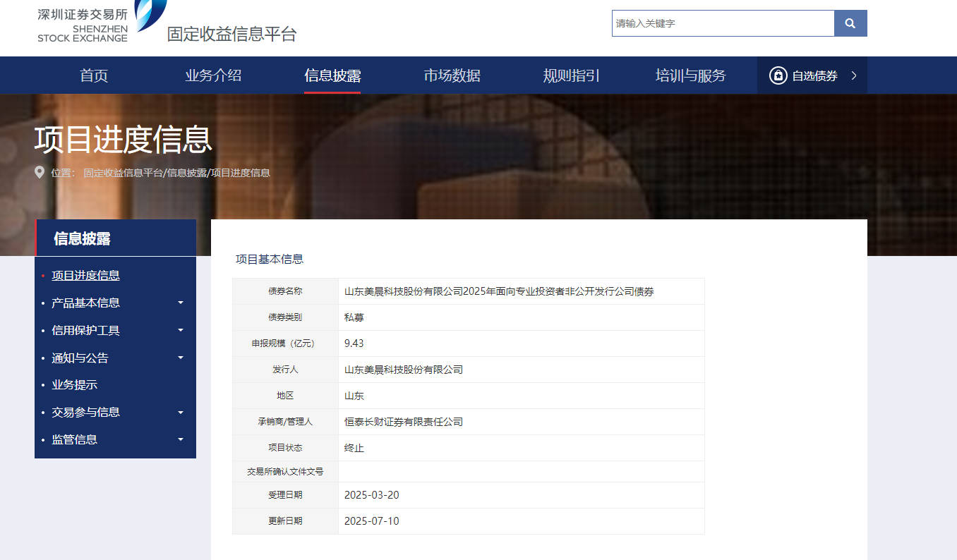The height and width of the screenshot is (560, 957).
Task: Click the location pin icon before 位置
Action: pos(40,172)
